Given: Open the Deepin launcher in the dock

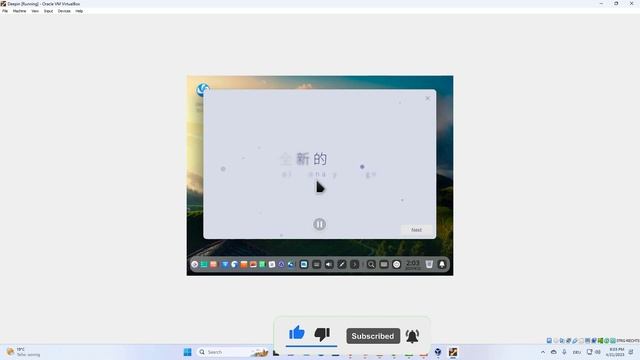Looking at the screenshot, I should [x=195, y=264].
